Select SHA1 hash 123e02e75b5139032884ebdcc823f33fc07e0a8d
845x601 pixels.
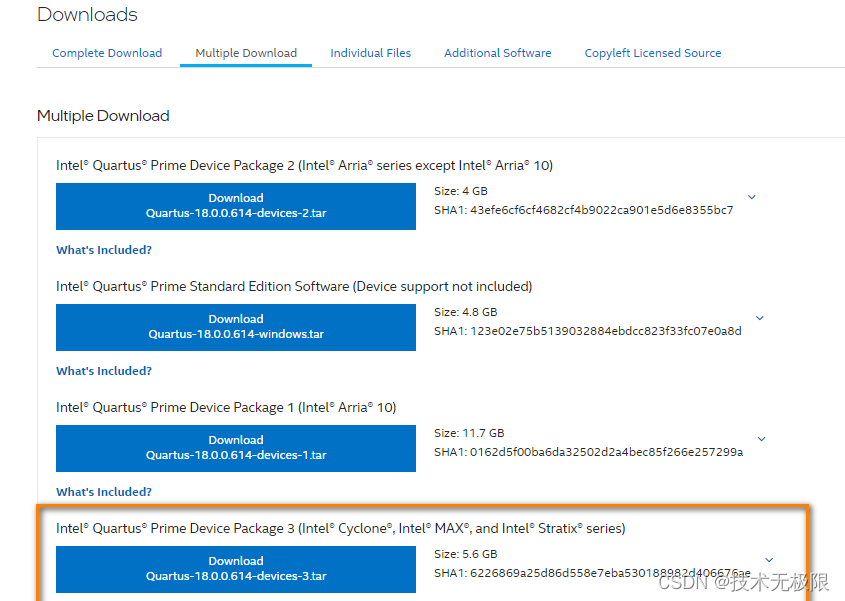coord(606,331)
